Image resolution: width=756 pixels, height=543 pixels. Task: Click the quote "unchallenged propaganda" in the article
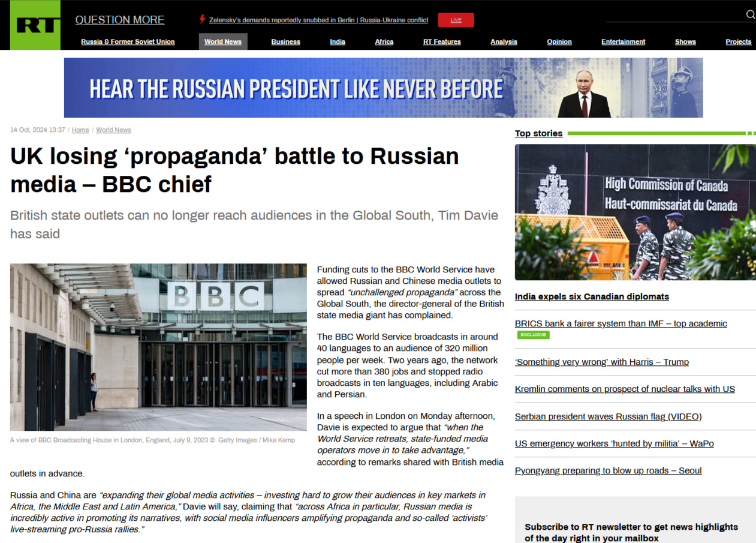coord(402,292)
